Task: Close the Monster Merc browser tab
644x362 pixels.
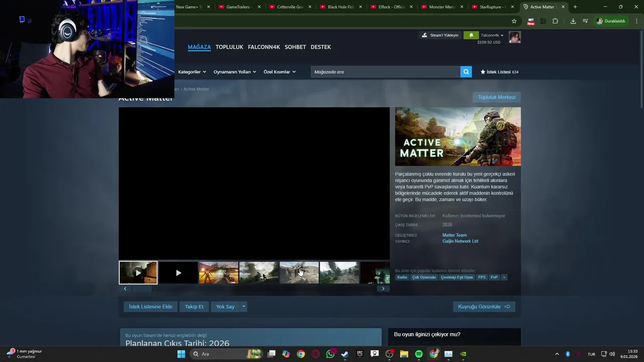Action: [462, 7]
